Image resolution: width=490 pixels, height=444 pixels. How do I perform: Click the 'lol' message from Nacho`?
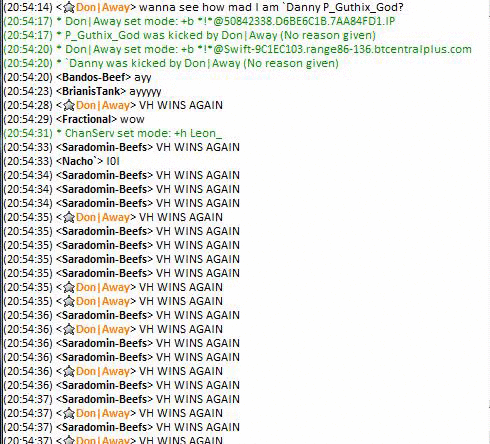pos(113,161)
